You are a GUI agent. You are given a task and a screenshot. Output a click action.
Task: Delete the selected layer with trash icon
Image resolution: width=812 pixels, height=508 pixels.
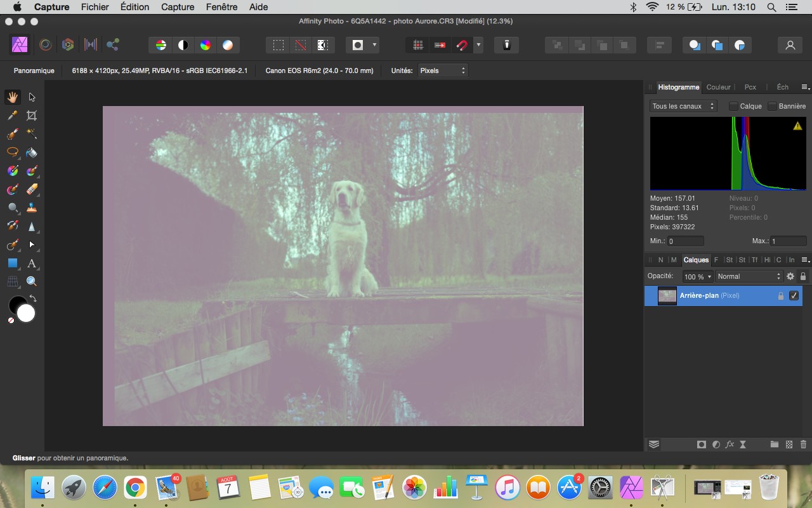coord(803,444)
